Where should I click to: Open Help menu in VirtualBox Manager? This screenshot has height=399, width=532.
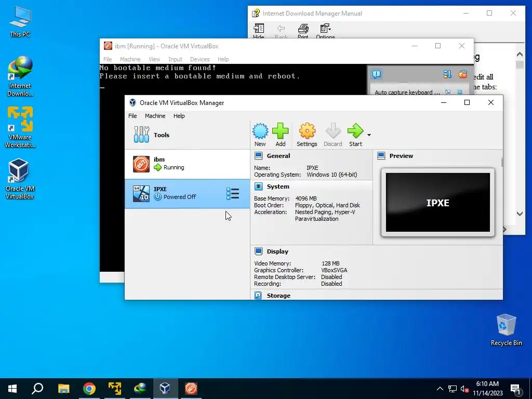[x=179, y=116]
